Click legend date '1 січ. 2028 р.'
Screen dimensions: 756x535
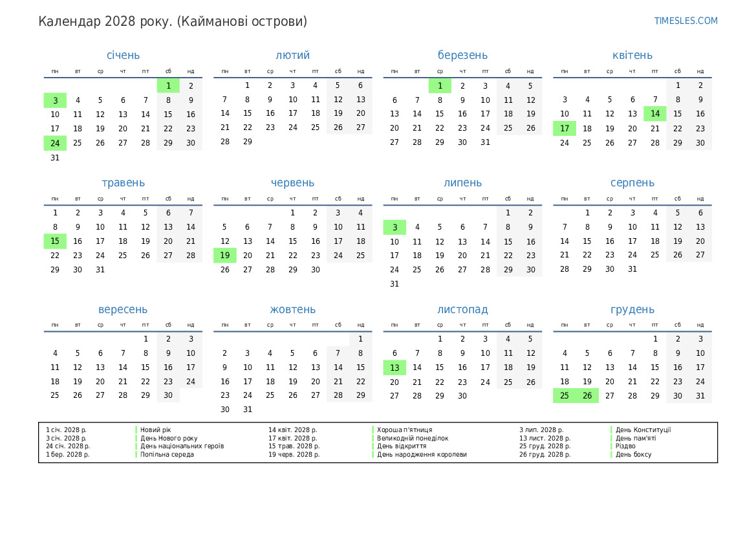(x=66, y=430)
